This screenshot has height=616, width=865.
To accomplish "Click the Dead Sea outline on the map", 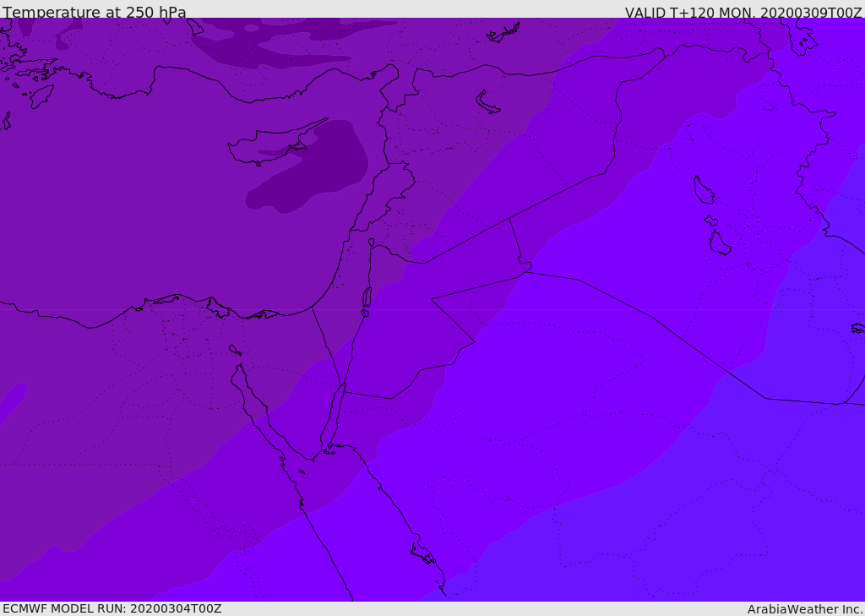I will 367,298.
